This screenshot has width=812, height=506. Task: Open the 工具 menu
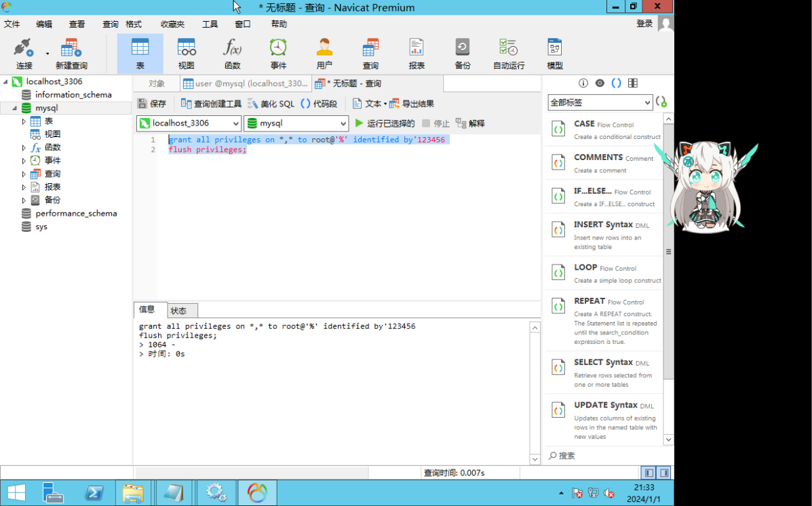point(210,24)
